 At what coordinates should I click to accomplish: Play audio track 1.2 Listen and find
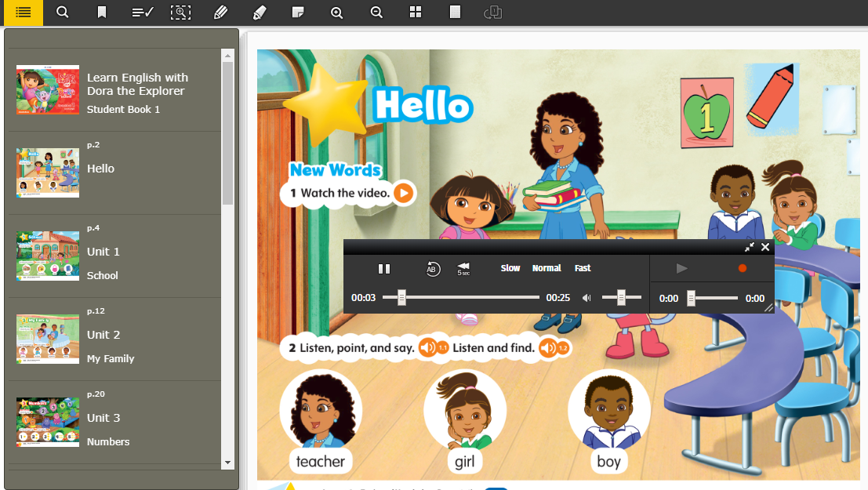point(554,348)
